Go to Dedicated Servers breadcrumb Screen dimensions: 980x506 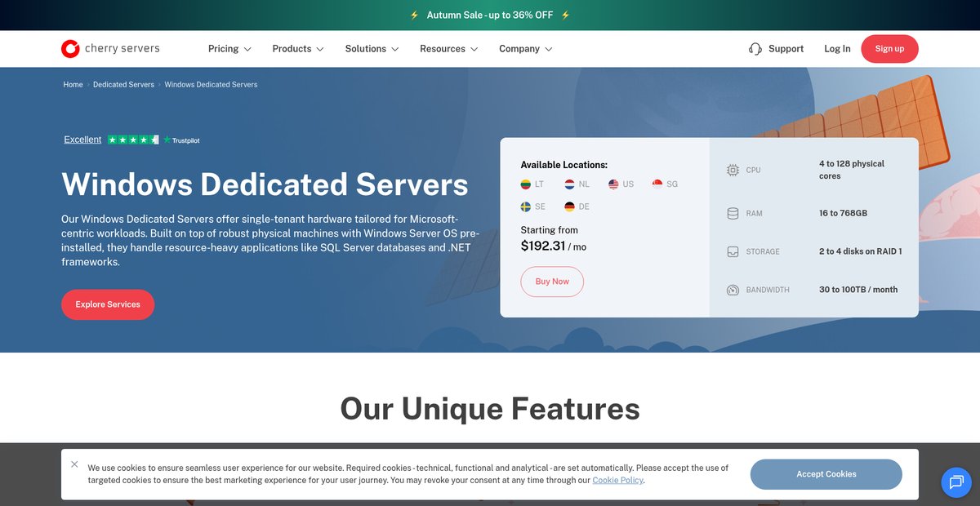pos(123,85)
